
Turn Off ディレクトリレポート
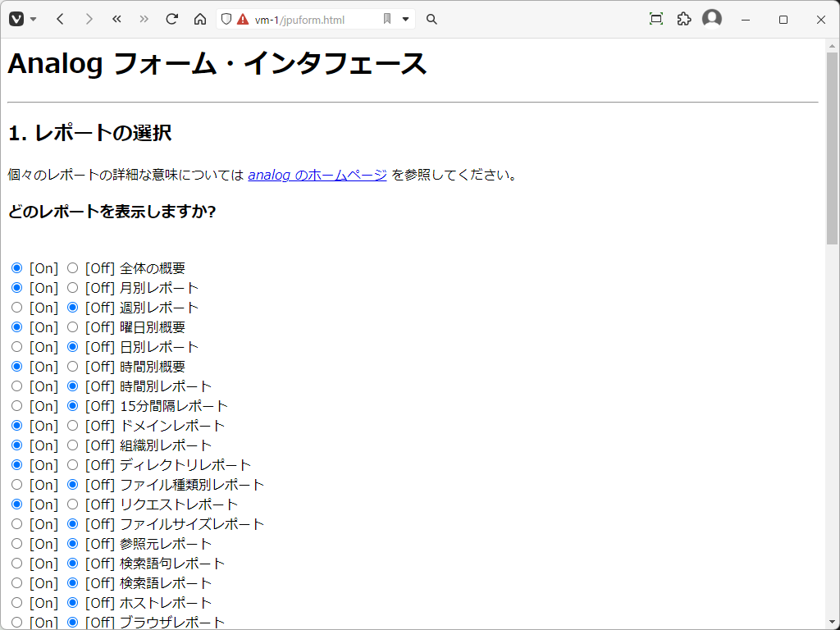72,465
